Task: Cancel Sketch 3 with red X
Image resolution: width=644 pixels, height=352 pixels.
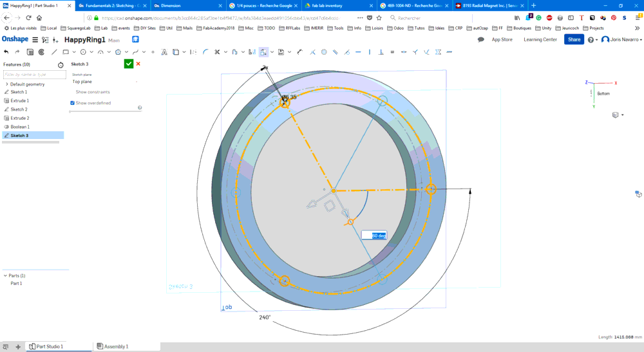Action: [138, 64]
